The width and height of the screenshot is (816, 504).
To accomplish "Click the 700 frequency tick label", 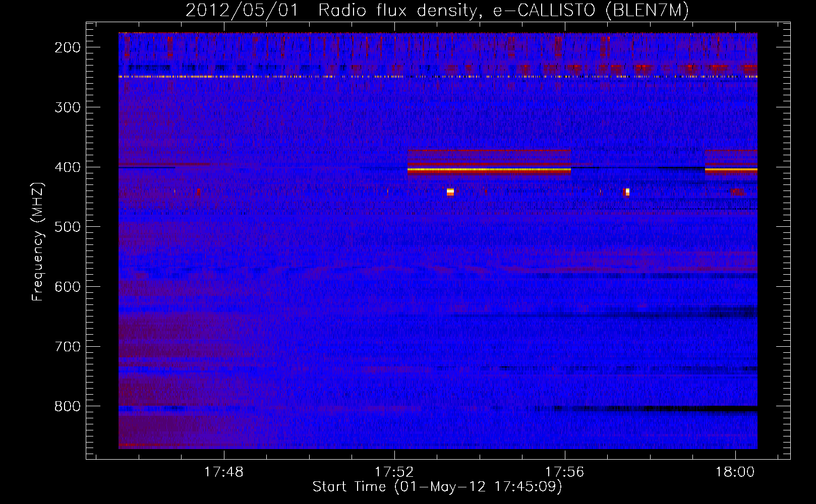I will 67,347.
